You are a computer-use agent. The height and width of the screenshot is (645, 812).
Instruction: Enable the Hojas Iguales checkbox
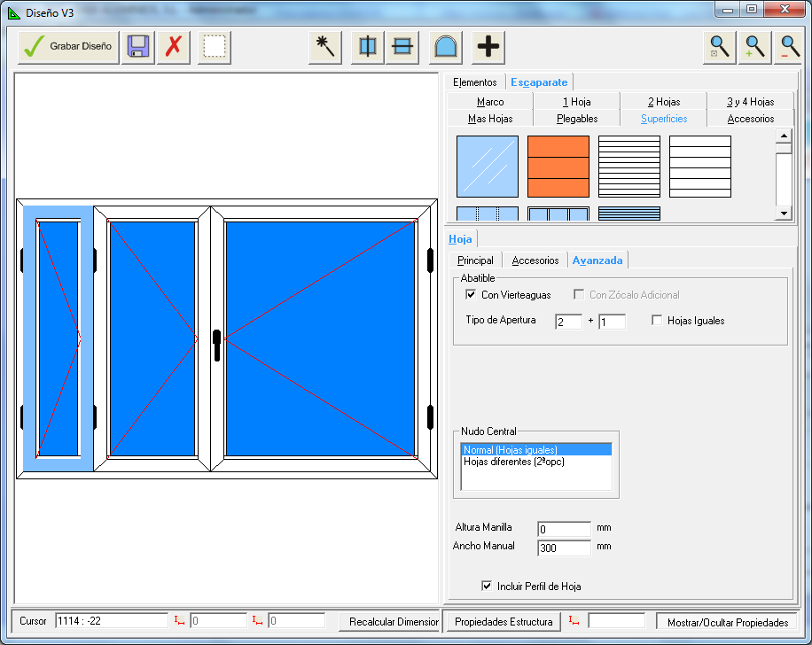click(x=657, y=321)
